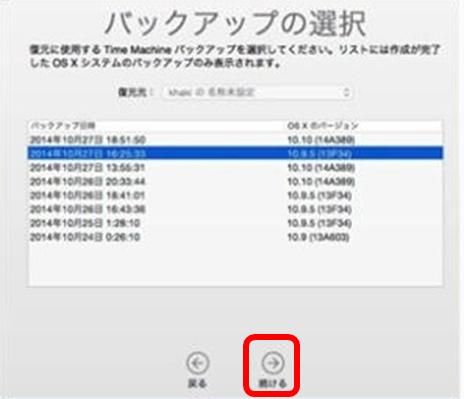Select backup dated 2014年10月26日 20:33:44
The height and width of the screenshot is (399, 464).
236,181
